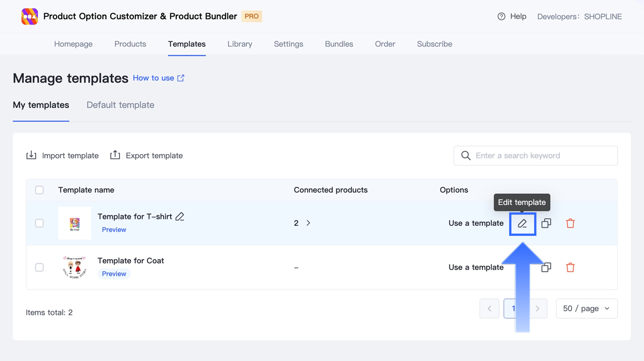644x361 pixels.
Task: Delete the Template for T-shirt
Action: click(x=570, y=223)
